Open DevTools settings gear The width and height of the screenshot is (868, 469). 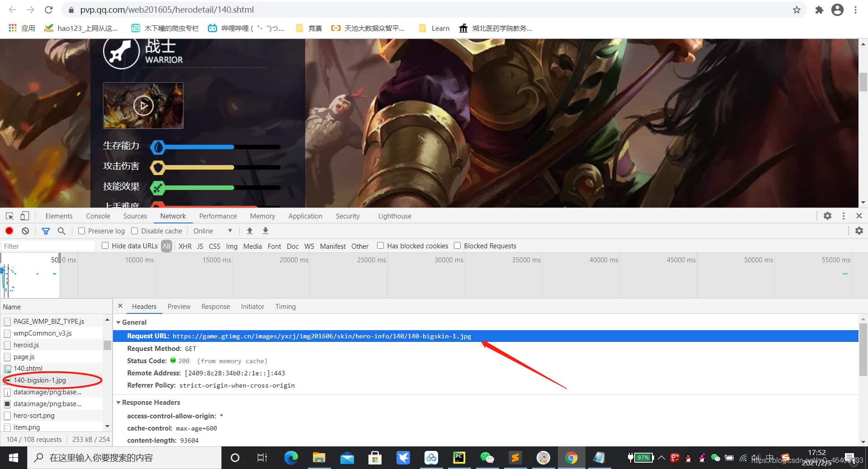pos(827,216)
